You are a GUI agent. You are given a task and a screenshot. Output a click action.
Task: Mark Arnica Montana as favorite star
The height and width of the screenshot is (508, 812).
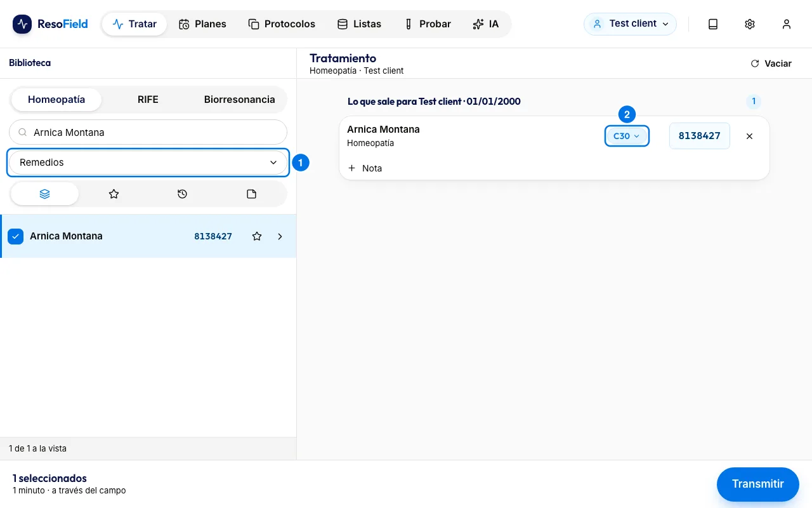(x=257, y=236)
